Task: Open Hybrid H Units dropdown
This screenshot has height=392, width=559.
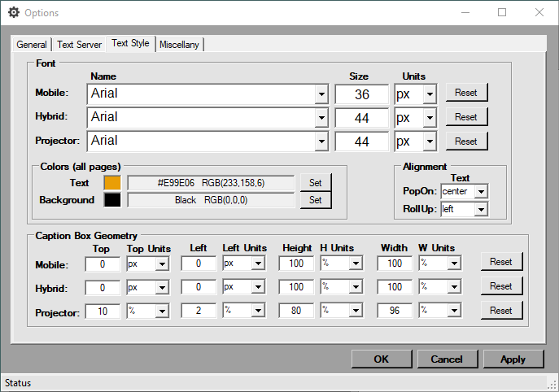Action: coord(356,287)
